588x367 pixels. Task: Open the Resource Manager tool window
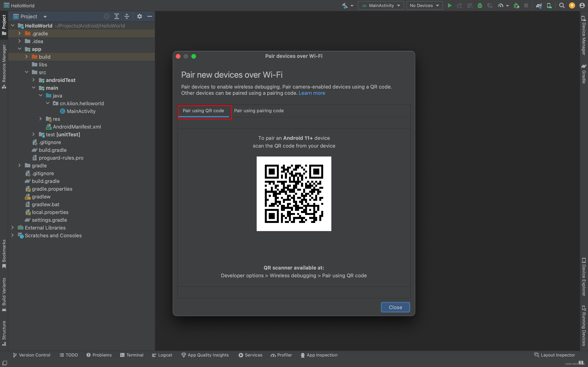pos(4,66)
